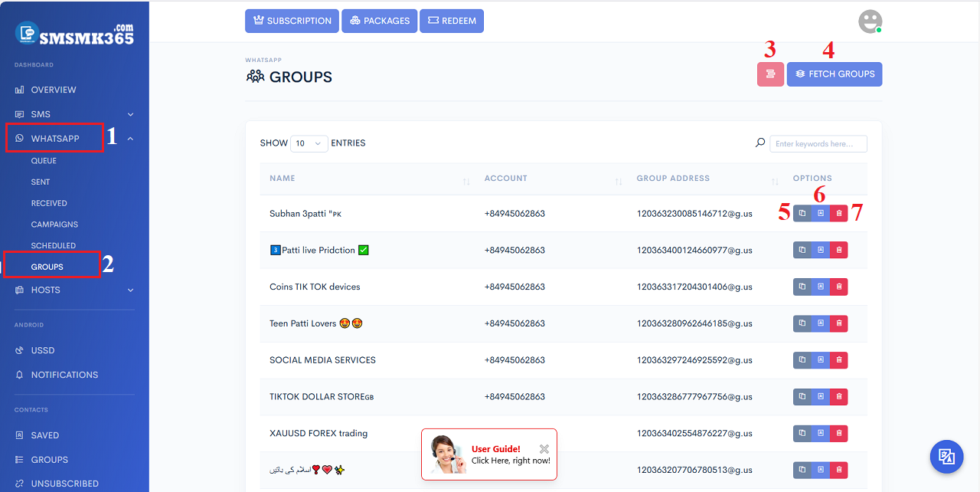The image size is (980, 492).
Task: Open contacts Groups page in sidebar
Action: [x=42, y=460]
